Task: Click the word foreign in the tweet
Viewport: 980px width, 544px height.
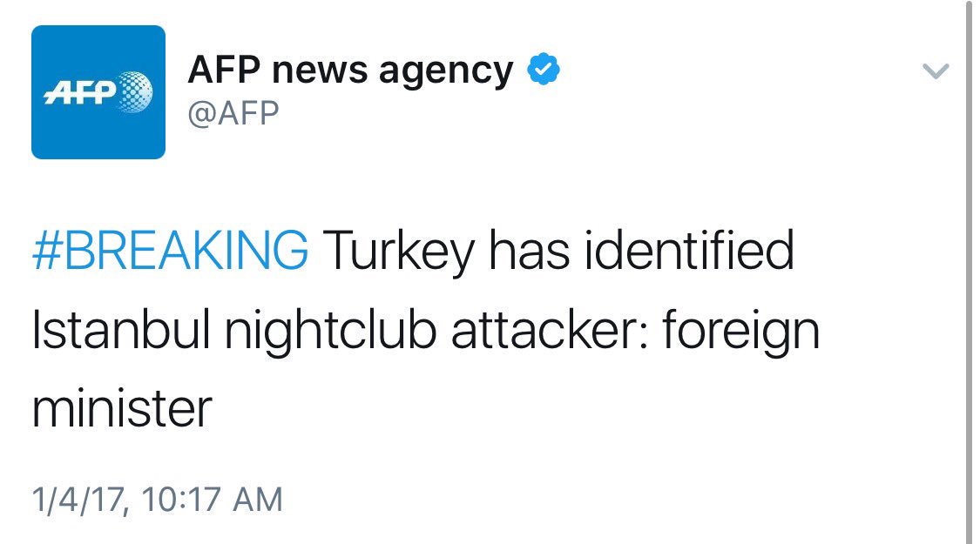Action: point(743,332)
